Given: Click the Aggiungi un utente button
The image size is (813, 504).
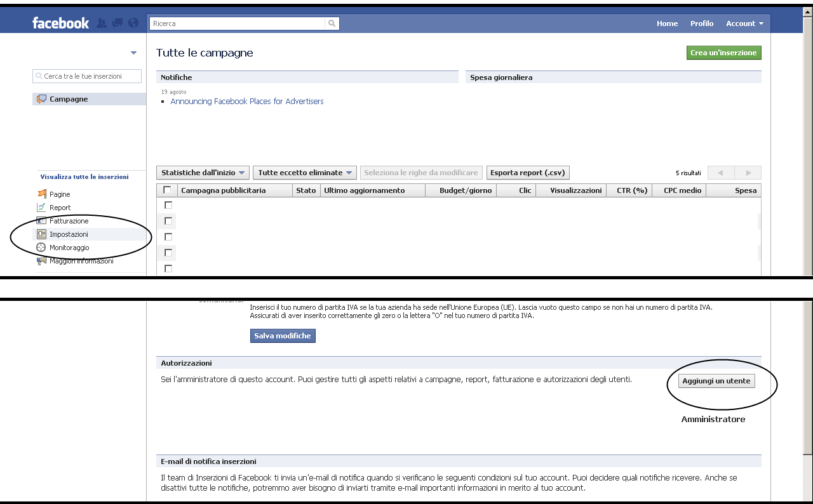Looking at the screenshot, I should click(716, 381).
